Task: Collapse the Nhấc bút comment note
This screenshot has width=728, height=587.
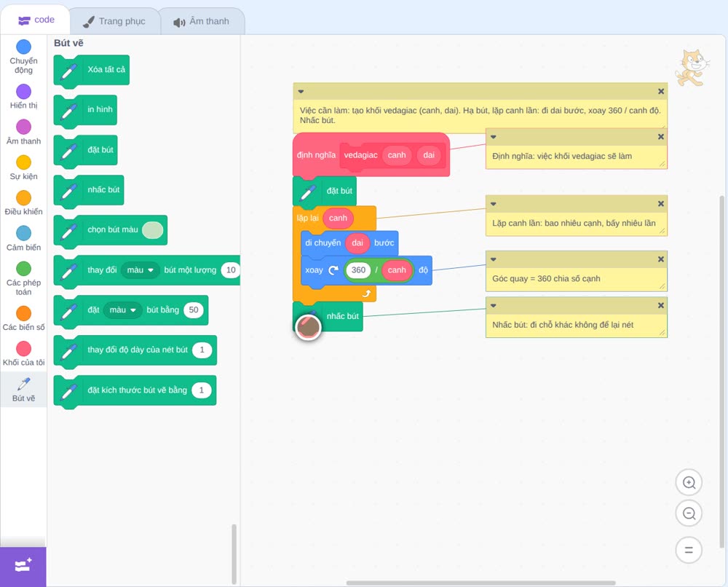Action: [494, 306]
